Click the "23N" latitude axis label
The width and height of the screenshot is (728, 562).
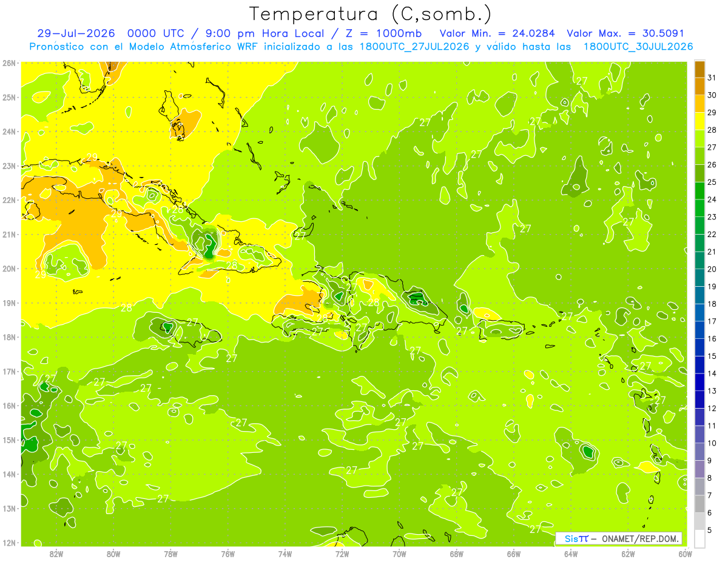[8, 166]
